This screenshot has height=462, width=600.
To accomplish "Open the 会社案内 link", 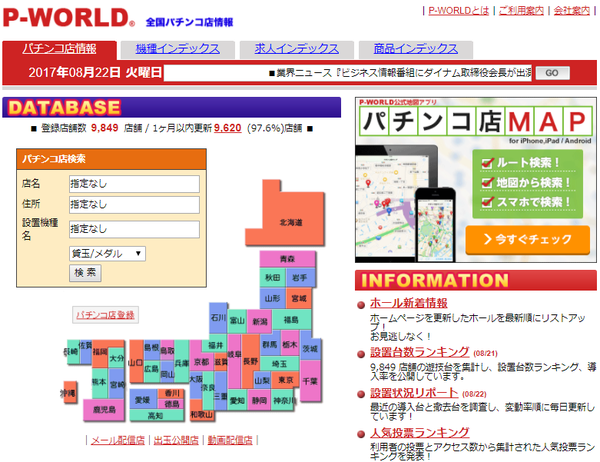I will 572,11.
